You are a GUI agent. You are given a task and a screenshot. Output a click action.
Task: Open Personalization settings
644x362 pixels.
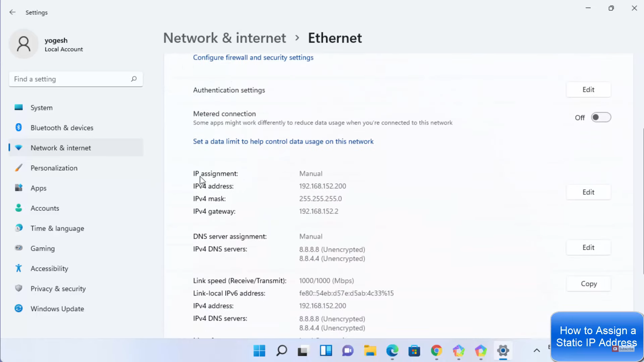click(x=54, y=168)
